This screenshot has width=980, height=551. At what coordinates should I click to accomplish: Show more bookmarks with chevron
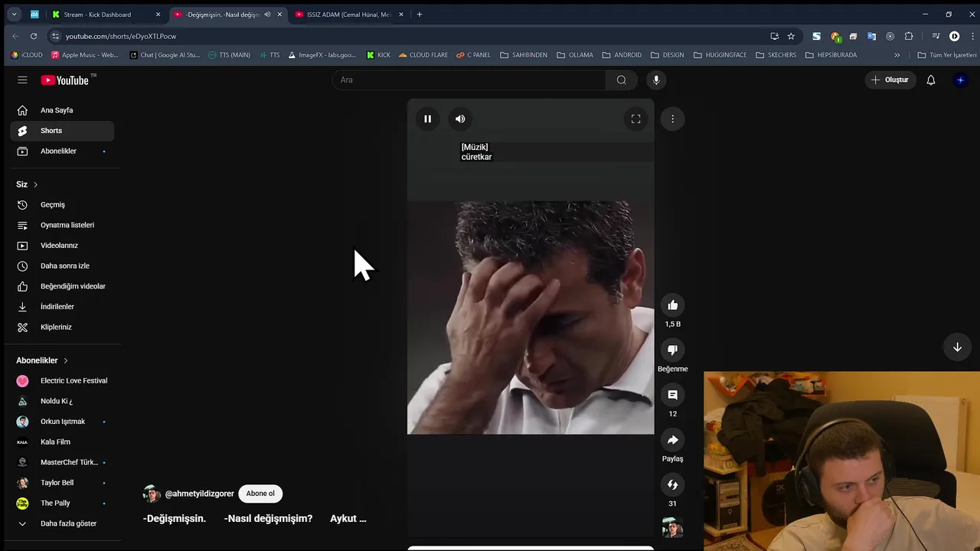coord(897,55)
